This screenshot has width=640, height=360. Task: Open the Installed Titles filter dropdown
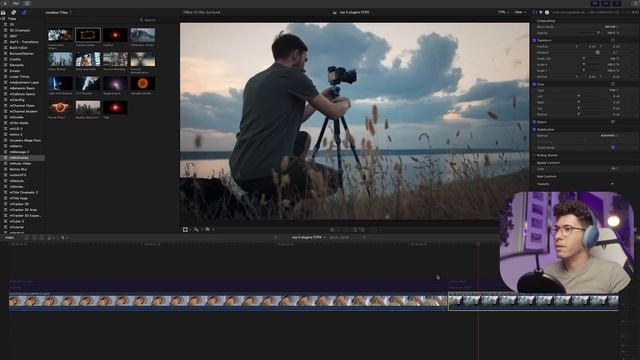coord(59,13)
